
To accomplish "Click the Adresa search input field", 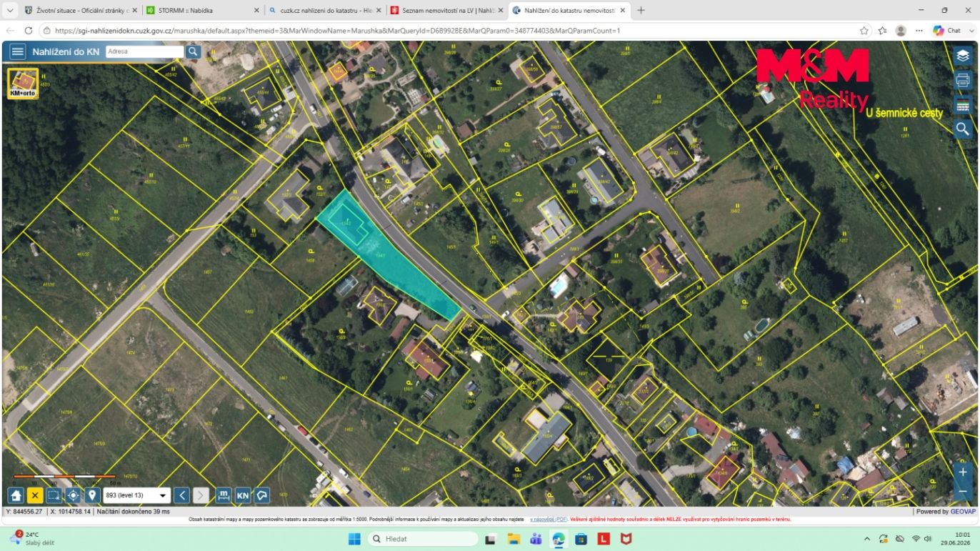I will tap(145, 51).
